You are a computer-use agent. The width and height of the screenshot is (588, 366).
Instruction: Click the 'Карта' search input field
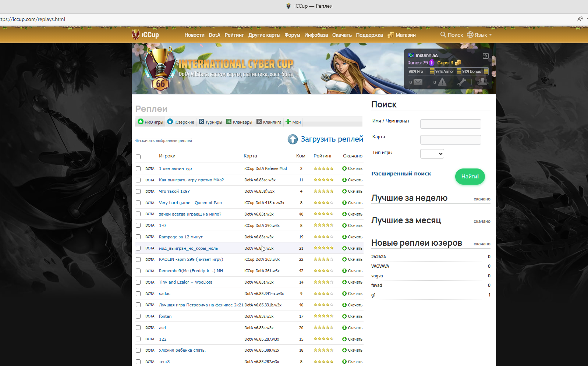451,140
